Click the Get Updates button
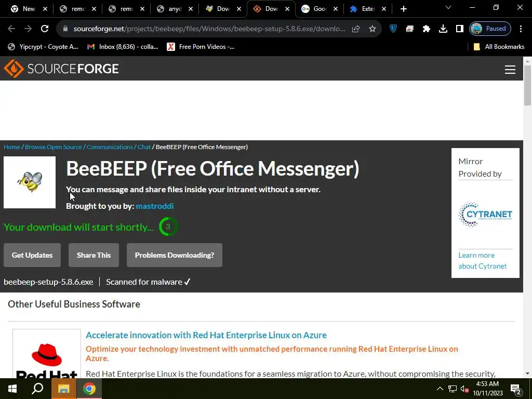This screenshot has width=532, height=399. [32, 255]
